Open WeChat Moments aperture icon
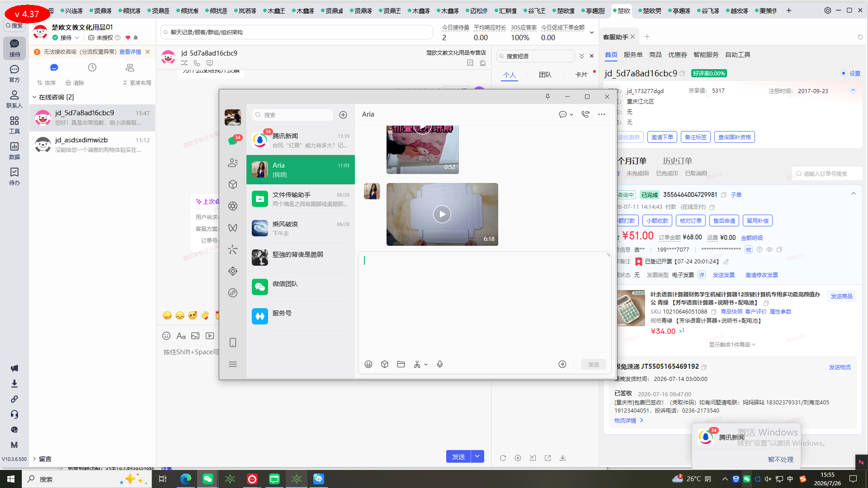The image size is (868, 488). point(233,206)
